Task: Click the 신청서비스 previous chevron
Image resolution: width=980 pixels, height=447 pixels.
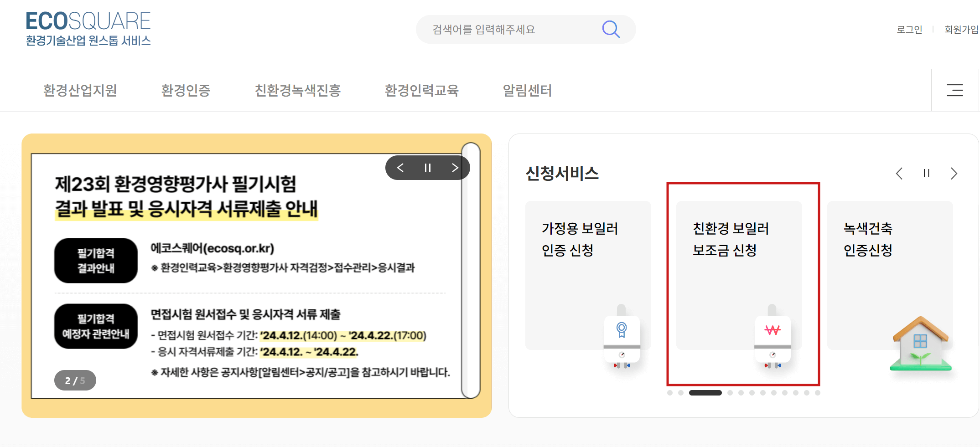Action: (x=899, y=173)
